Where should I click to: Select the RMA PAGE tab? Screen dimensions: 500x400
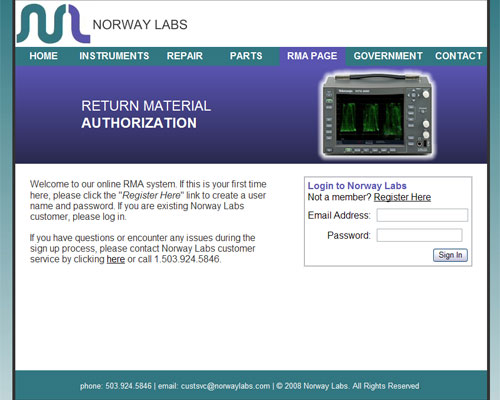[312, 56]
